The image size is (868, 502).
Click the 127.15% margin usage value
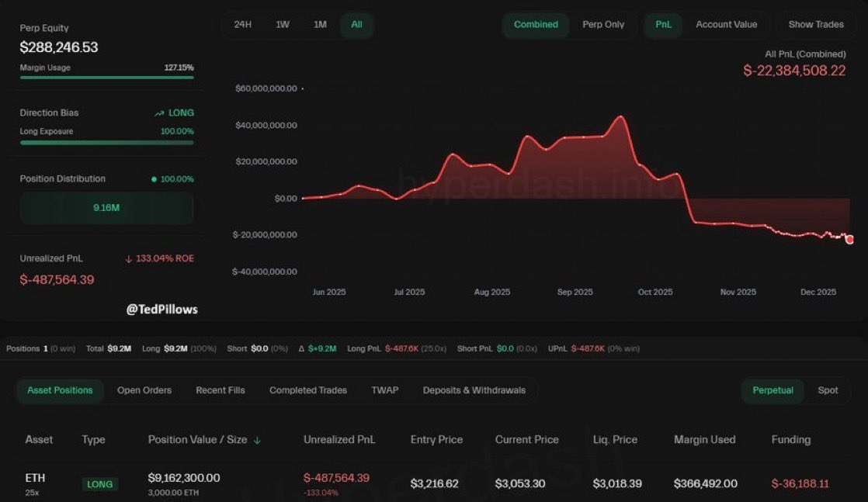pyautogui.click(x=179, y=68)
